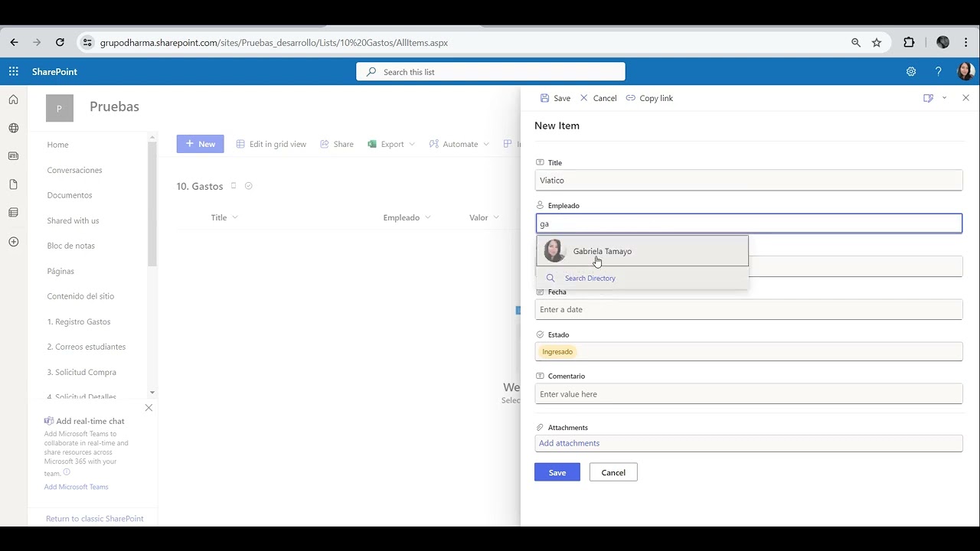Click Automate in the list toolbar

click(x=453, y=144)
